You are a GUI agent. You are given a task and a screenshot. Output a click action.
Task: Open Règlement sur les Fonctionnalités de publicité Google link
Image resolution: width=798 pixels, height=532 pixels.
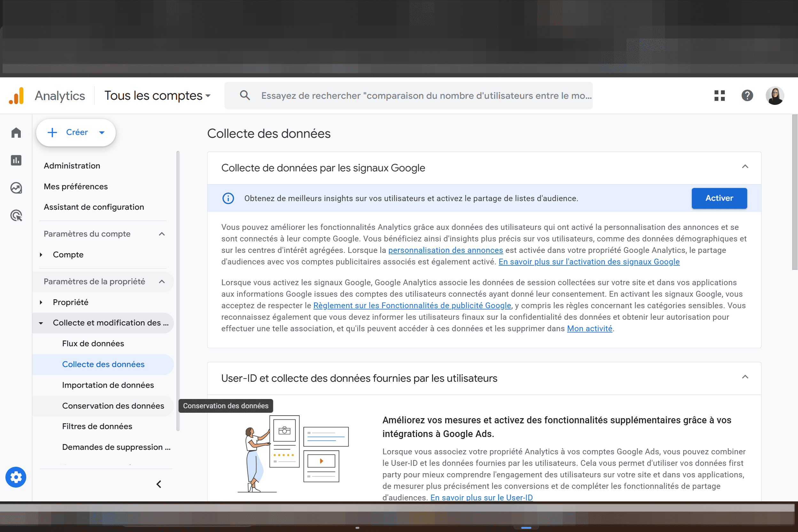point(412,305)
